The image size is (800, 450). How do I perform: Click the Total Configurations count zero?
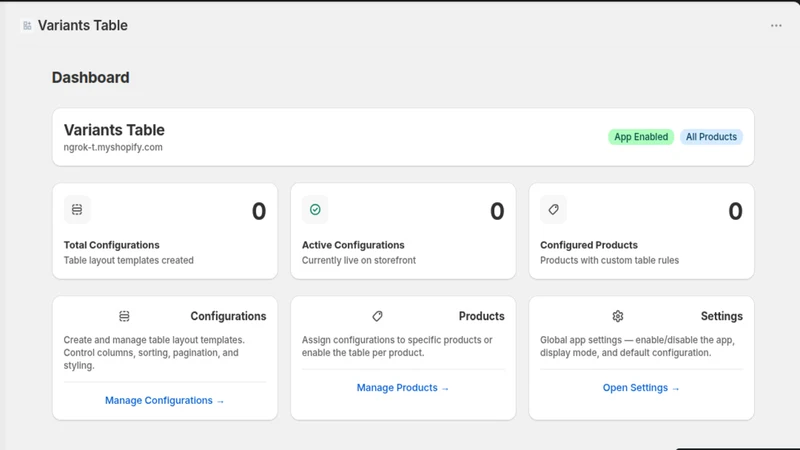click(259, 211)
